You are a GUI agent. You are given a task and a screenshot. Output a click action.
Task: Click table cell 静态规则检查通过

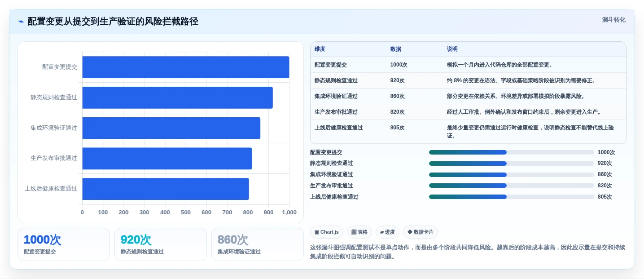[336, 80]
